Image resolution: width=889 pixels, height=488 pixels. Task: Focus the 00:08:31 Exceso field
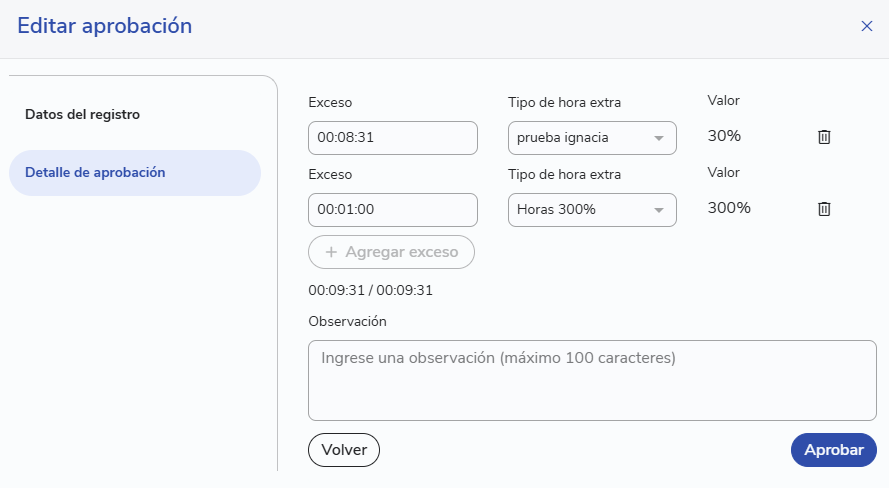(x=393, y=138)
